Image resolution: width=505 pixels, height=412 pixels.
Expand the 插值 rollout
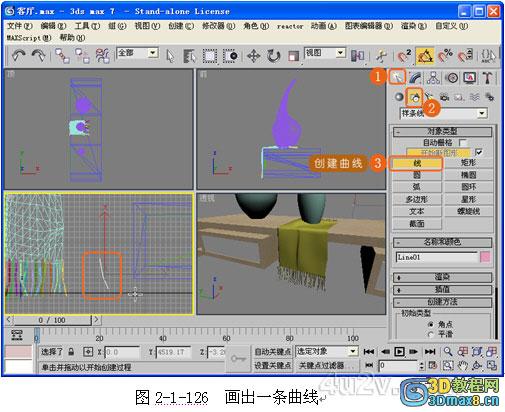pyautogui.click(x=442, y=289)
